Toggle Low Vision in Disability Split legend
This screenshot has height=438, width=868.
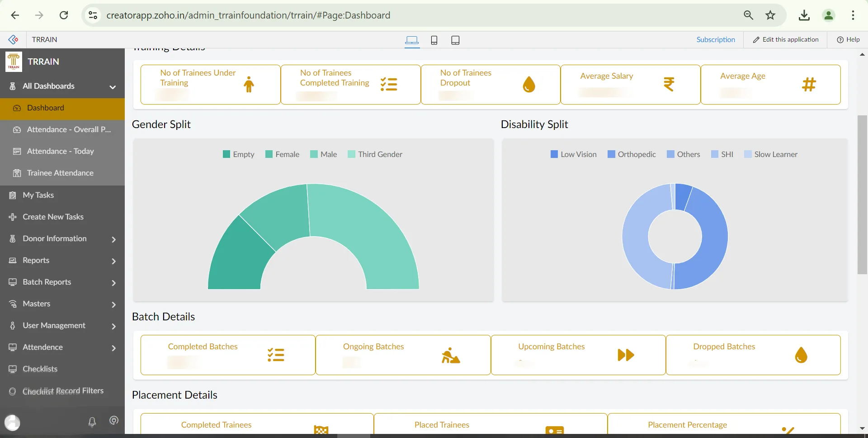tap(574, 154)
